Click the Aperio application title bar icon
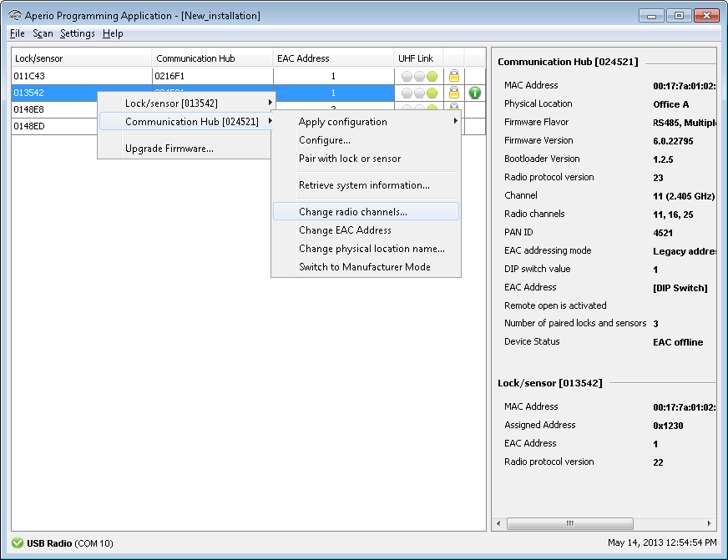The width and height of the screenshot is (728, 560). tap(15, 15)
